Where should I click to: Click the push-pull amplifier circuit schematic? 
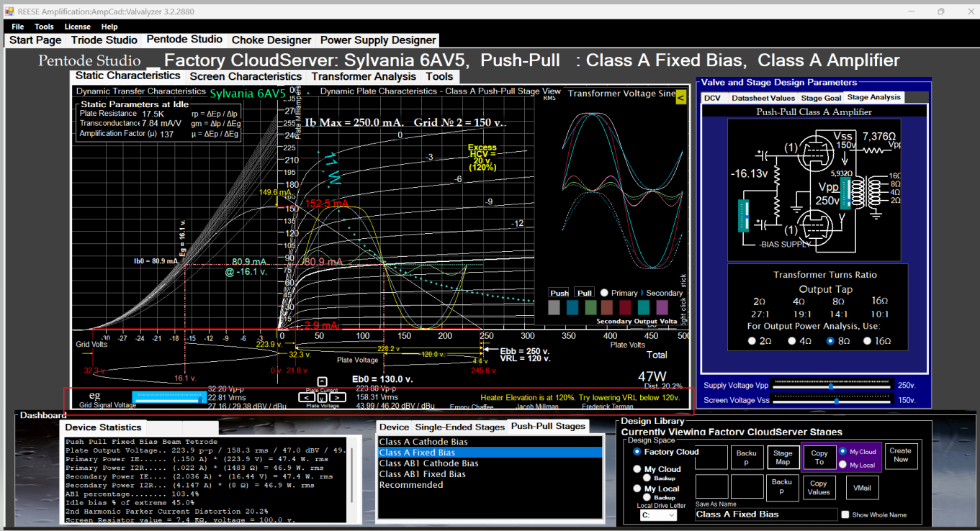814,189
